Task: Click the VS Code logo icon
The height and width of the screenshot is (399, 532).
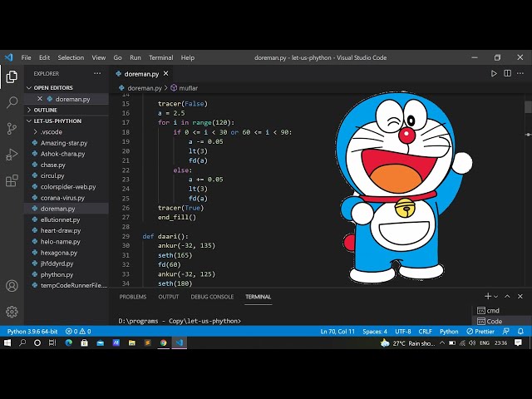Action: pyautogui.click(x=9, y=57)
